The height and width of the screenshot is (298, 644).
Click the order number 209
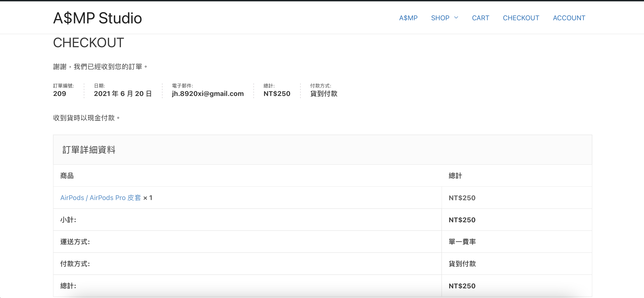pos(60,94)
